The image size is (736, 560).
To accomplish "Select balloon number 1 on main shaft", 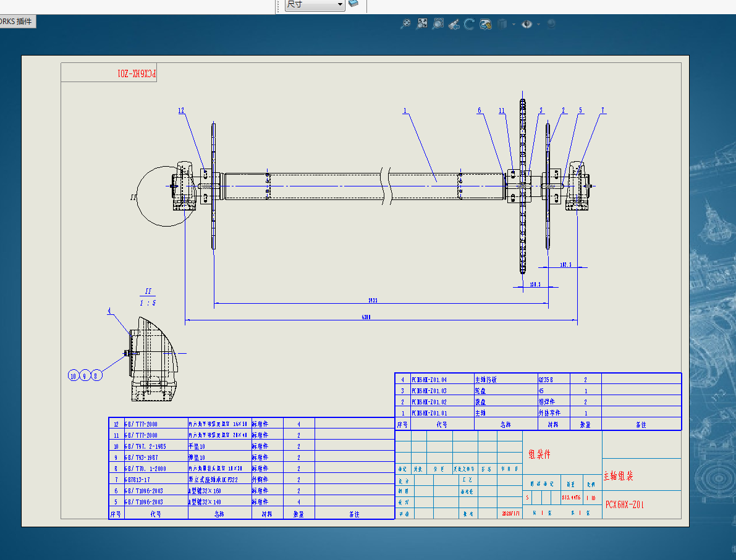I will 405,111.
